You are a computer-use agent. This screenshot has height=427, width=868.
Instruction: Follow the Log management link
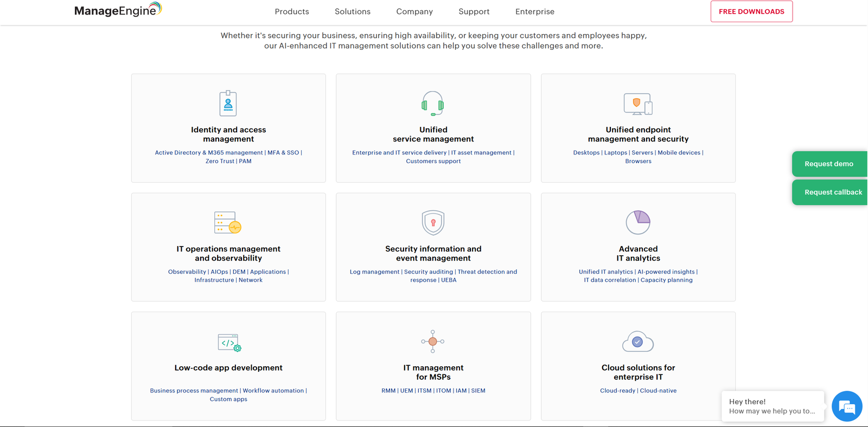(374, 272)
